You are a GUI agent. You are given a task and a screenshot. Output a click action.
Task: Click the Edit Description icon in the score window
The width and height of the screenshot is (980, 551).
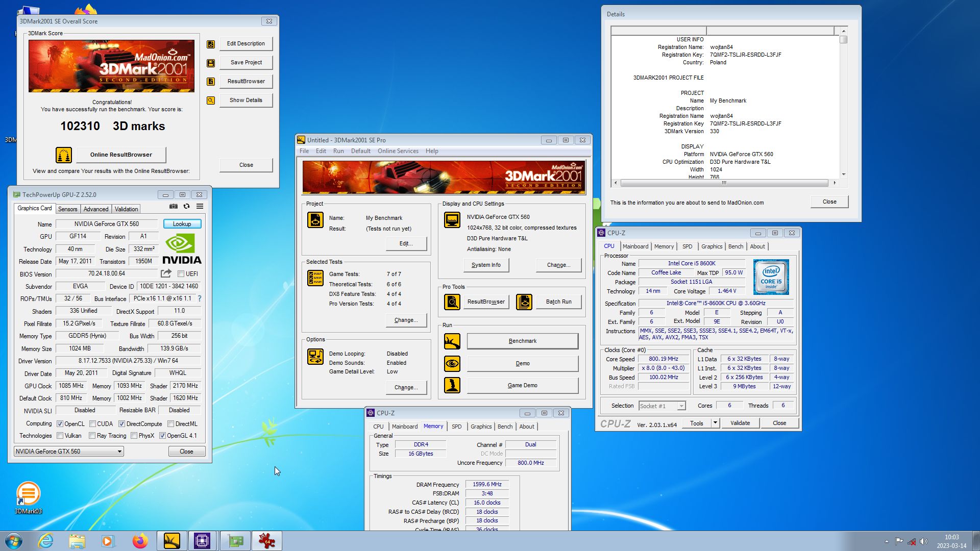tap(210, 44)
